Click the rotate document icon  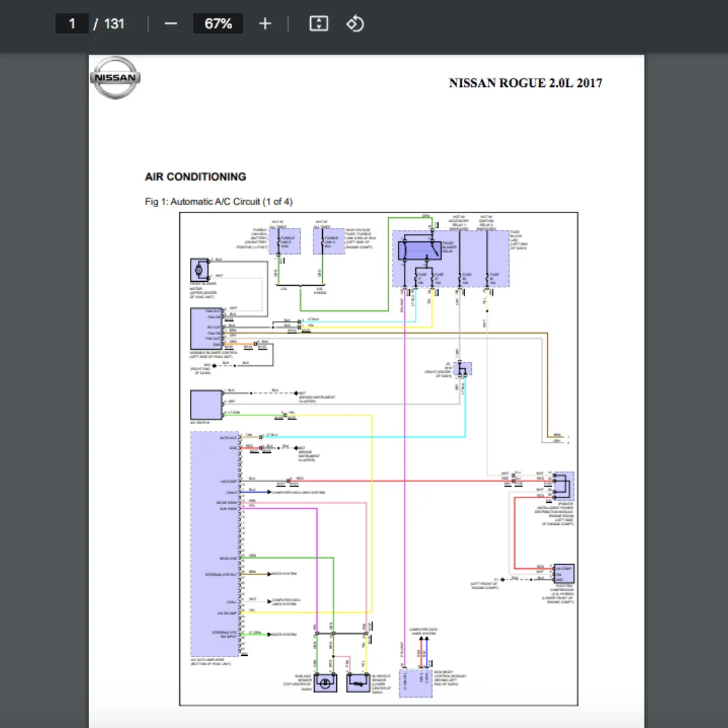click(355, 24)
